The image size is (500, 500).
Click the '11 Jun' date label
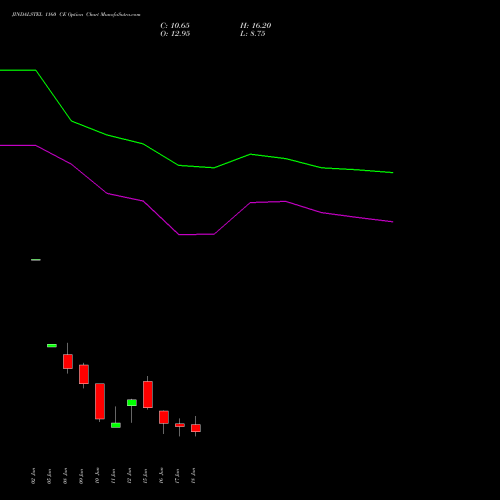point(113,476)
